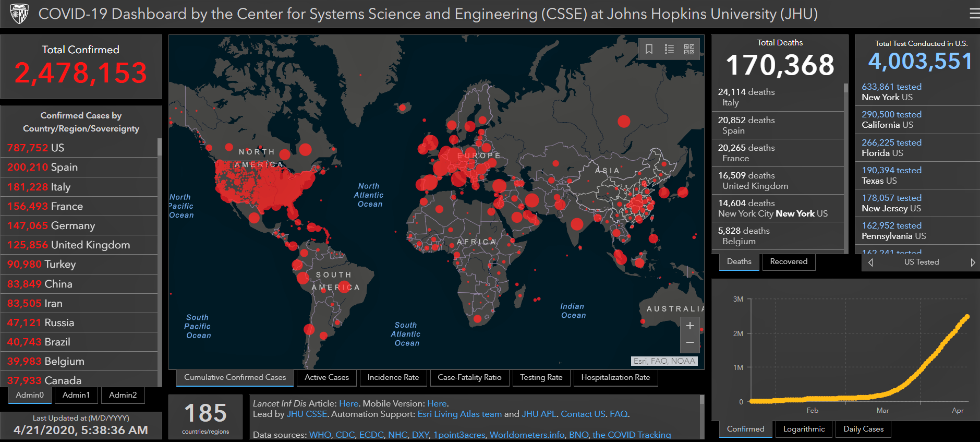Open the JHU APL link
The height and width of the screenshot is (442, 980).
539,414
